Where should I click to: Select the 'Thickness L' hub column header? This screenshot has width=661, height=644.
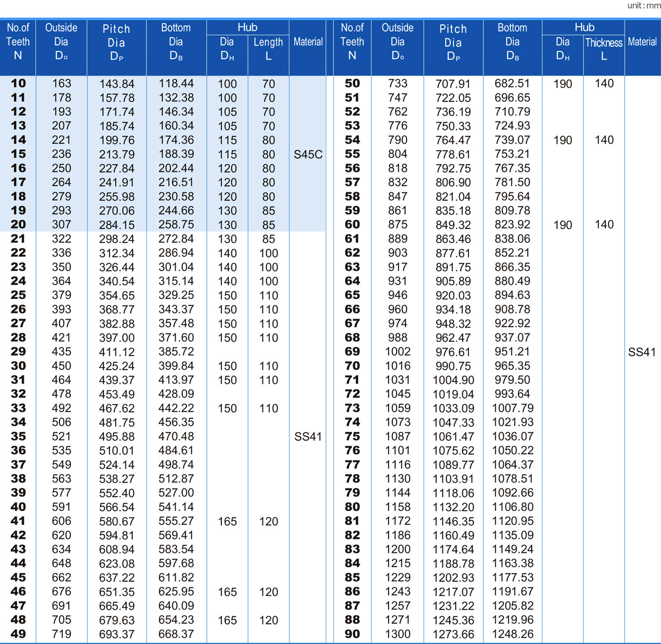[604, 49]
